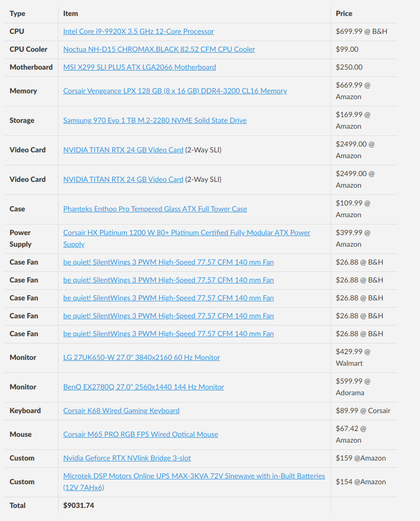The height and width of the screenshot is (521, 420).
Task: Open Corsair HX Platinum 1200 W link
Action: click(187, 233)
